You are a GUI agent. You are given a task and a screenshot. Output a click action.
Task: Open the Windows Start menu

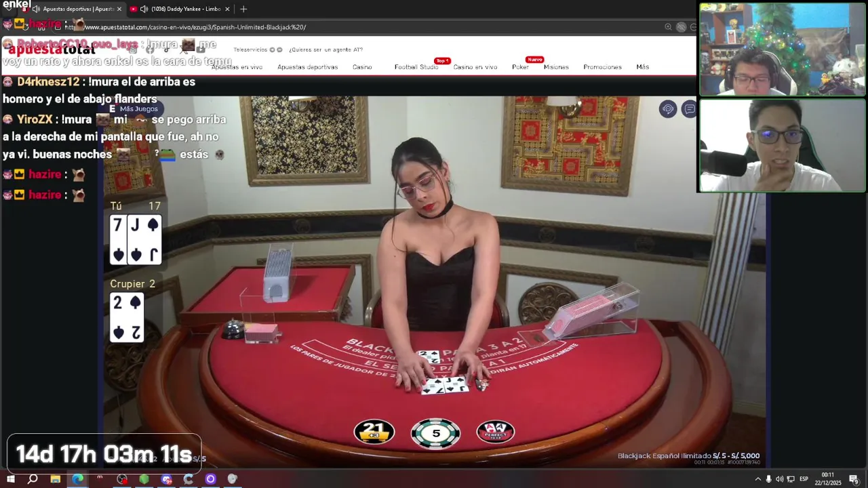click(10, 479)
